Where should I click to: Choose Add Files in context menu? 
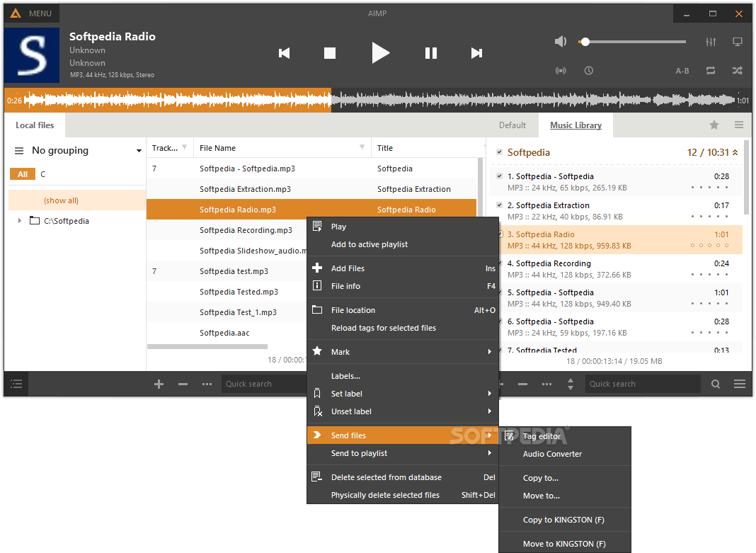[x=403, y=268]
